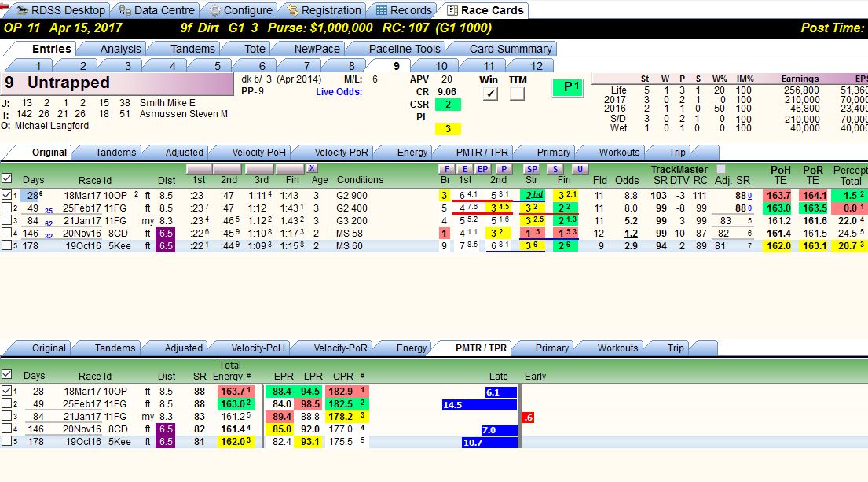Click the green P1 button
Screen dimensions: 868x482
coord(568,87)
